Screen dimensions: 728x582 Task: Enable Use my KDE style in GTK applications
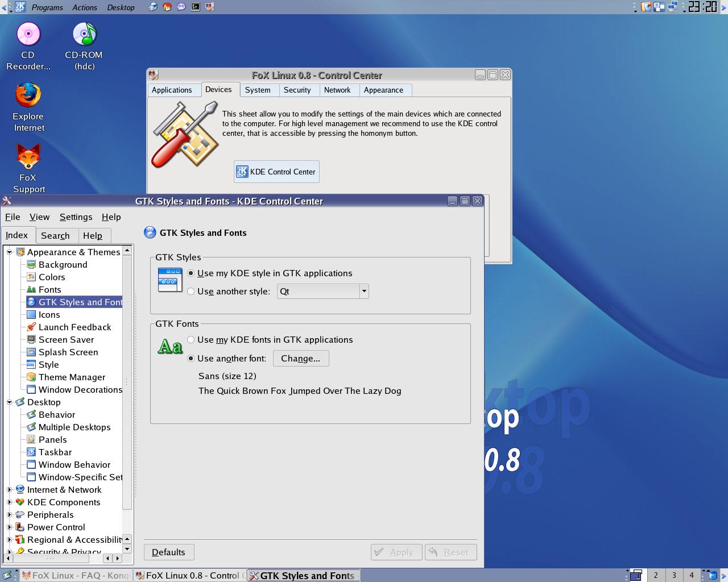(x=191, y=273)
